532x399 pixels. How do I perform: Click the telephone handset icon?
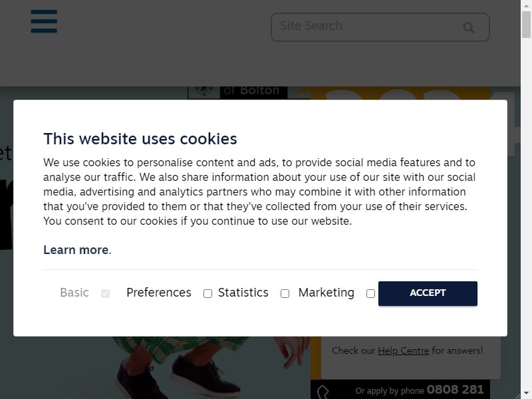click(x=323, y=392)
